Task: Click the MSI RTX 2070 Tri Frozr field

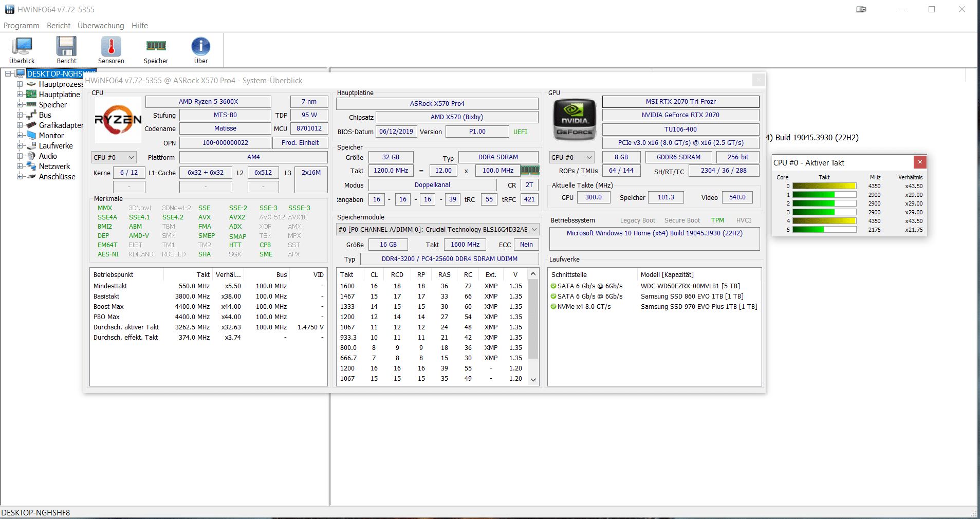Action: (x=680, y=102)
